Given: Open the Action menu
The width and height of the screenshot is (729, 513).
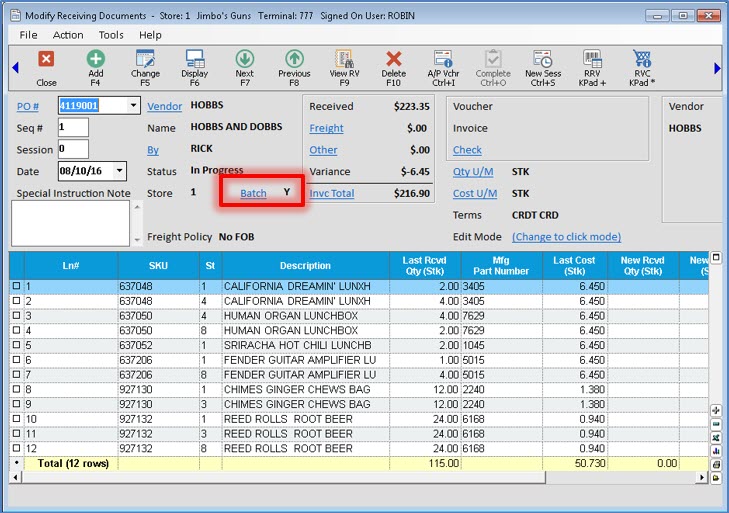Looking at the screenshot, I should [x=68, y=35].
